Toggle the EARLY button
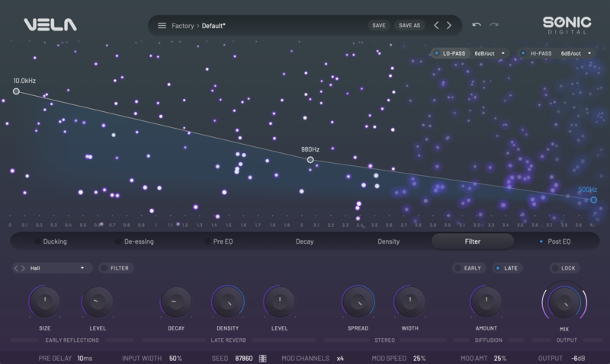 pos(469,268)
